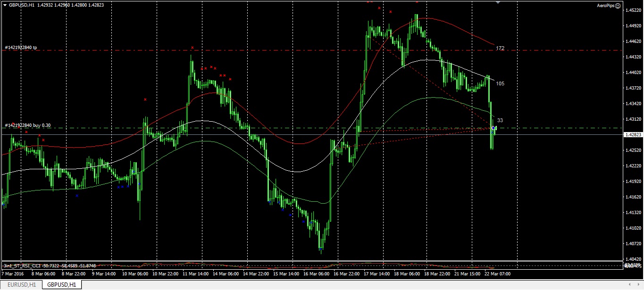
Task: Click the 22 Mar 07:00 time label
Action: (497, 273)
